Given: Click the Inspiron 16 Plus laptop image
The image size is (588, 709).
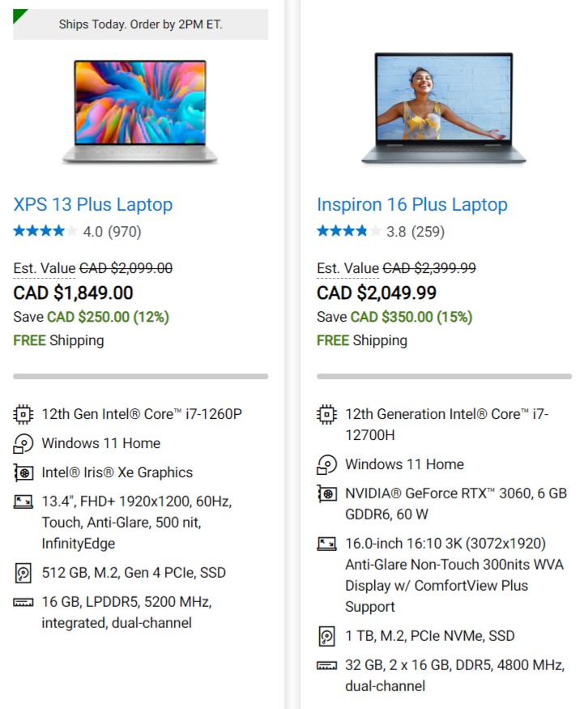Looking at the screenshot, I should pos(444,108).
